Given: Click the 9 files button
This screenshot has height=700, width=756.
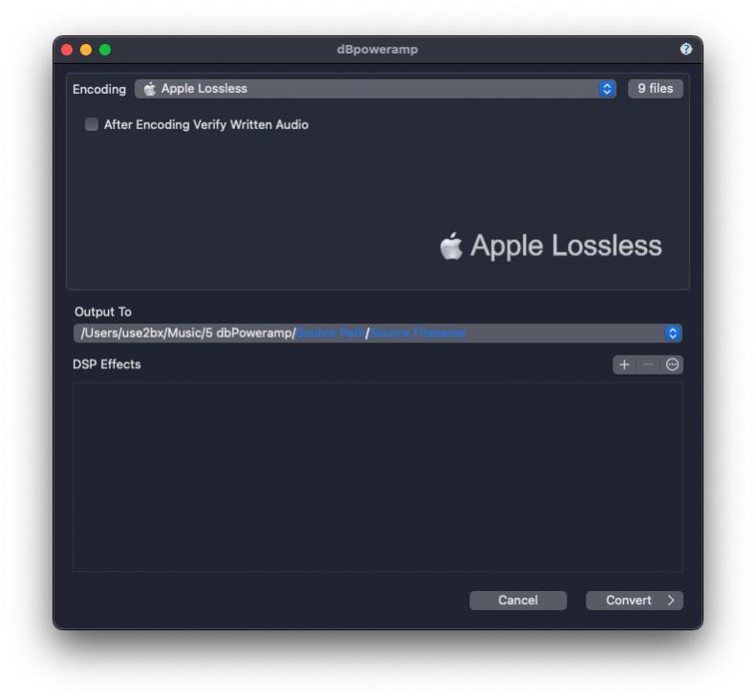Looking at the screenshot, I should pyautogui.click(x=656, y=89).
